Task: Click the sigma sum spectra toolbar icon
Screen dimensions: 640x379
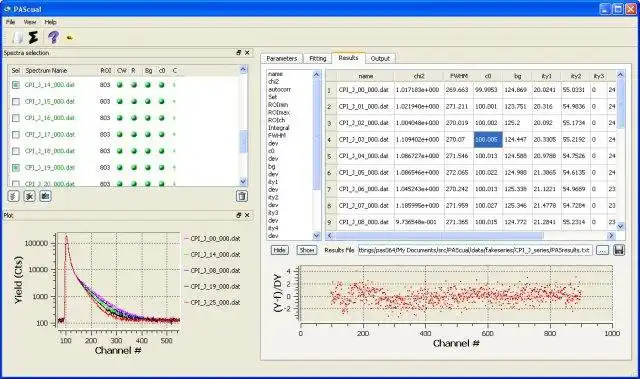Action: 33,38
